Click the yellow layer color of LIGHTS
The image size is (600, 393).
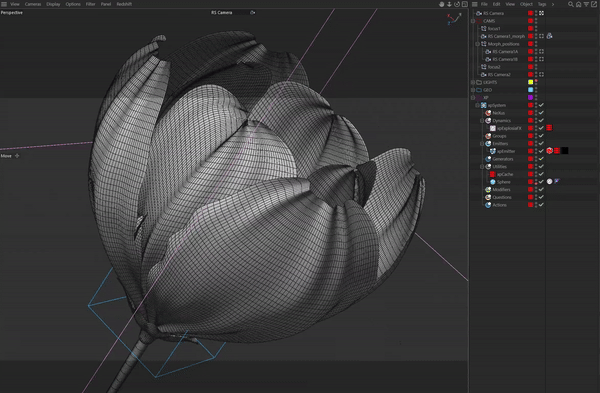coord(530,82)
